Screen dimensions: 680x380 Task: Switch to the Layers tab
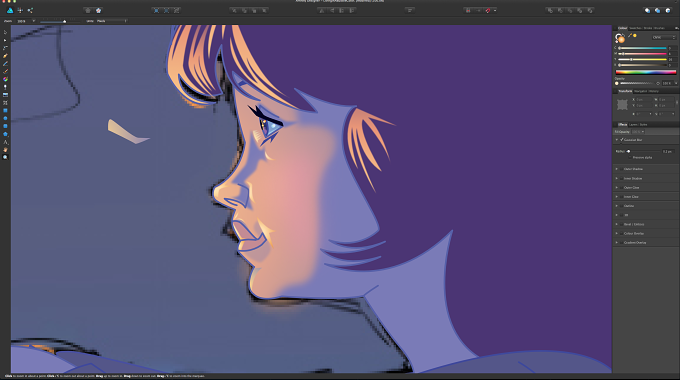(633, 124)
